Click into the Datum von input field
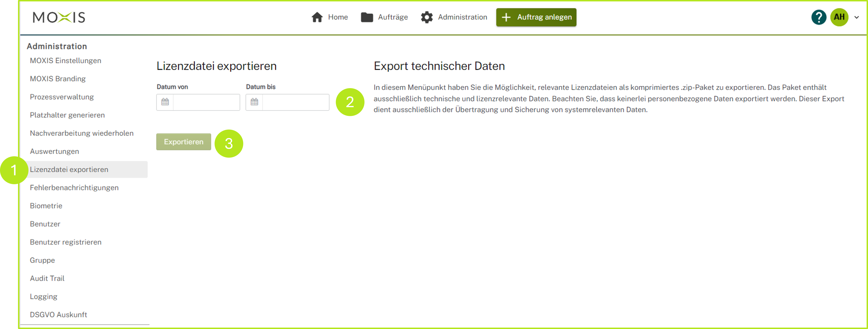Viewport: 868px width, 329px height. (205, 102)
